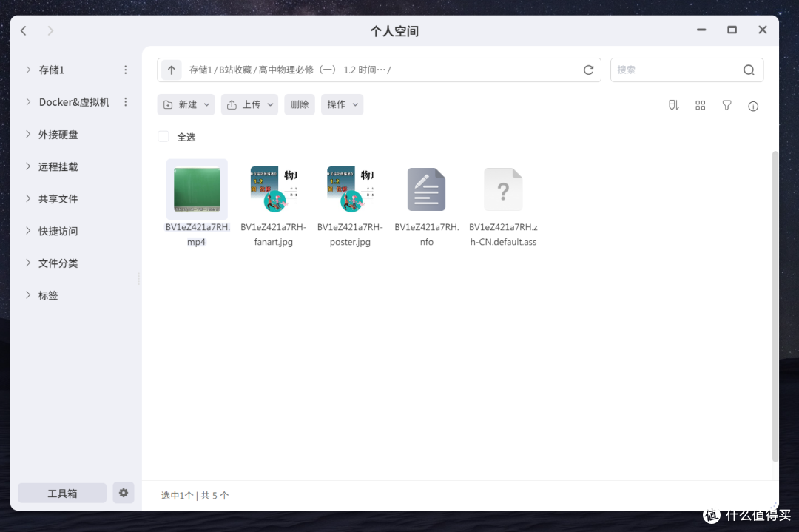Viewport: 799px width, 532px height.
Task: Expand the 文件分类 tree node
Action: [x=28, y=263]
